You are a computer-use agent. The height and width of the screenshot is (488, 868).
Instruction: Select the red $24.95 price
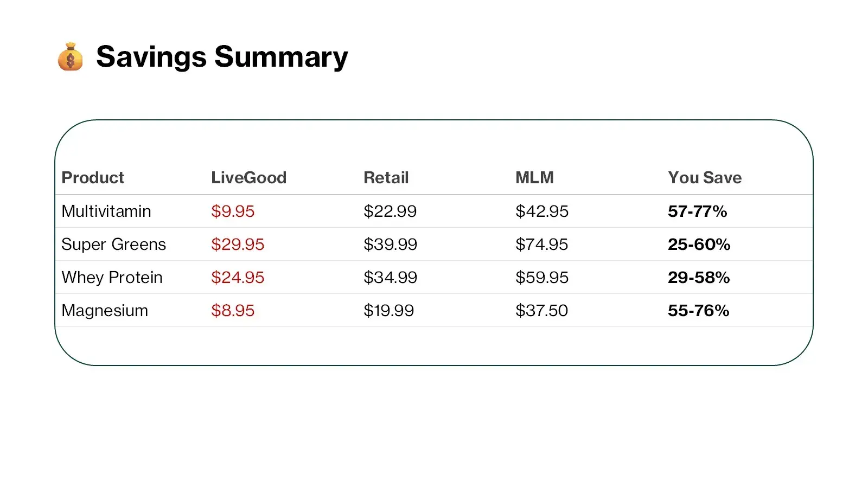pos(238,278)
